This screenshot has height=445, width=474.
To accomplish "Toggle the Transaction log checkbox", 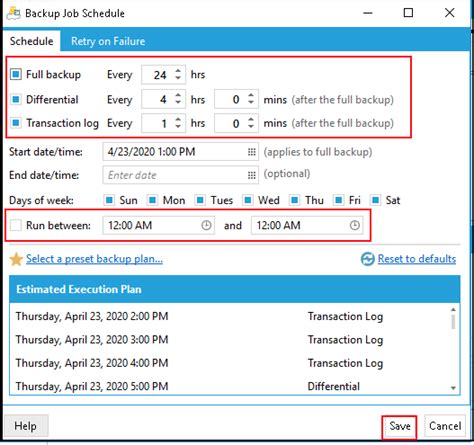I will tap(16, 123).
